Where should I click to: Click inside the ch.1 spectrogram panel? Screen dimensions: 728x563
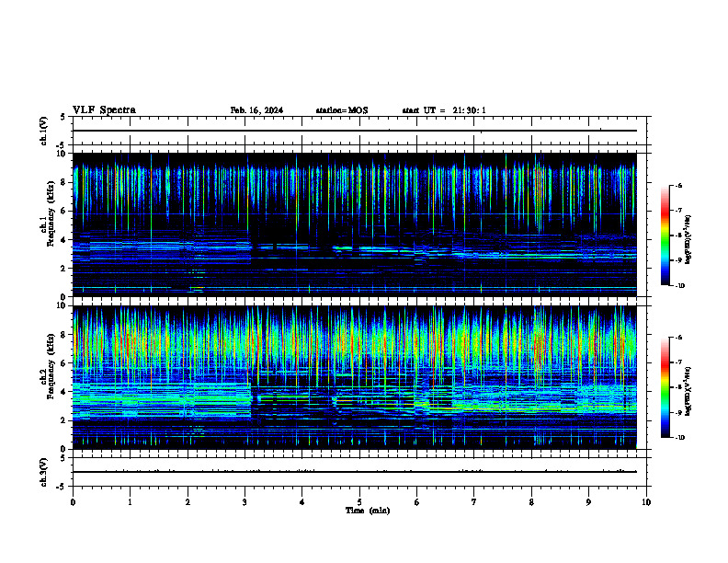pyautogui.click(x=355, y=224)
